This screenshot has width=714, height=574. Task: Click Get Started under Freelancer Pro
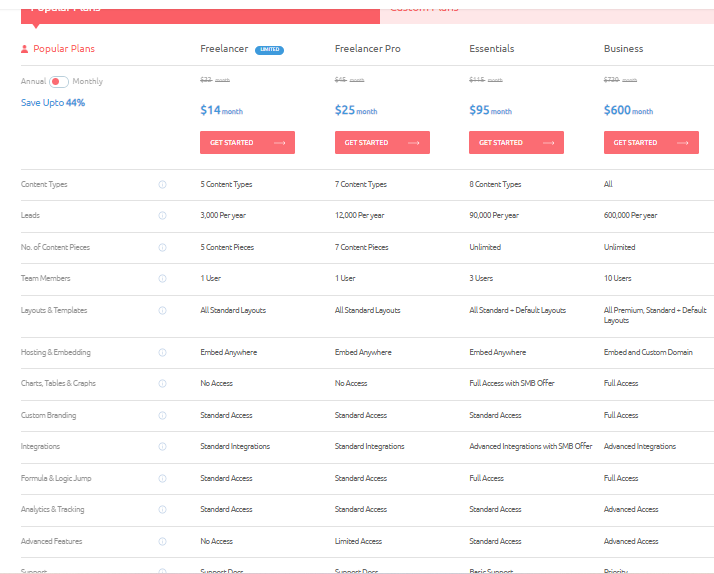coord(382,143)
